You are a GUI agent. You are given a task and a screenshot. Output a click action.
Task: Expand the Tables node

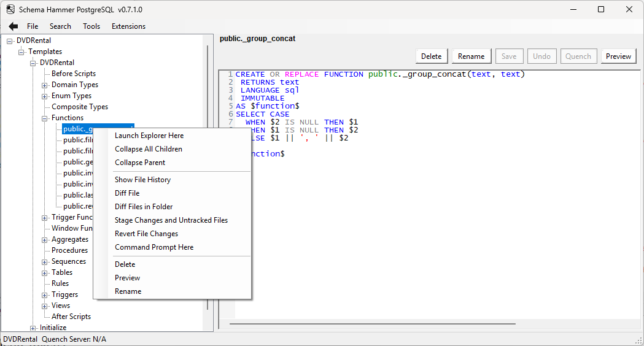pyautogui.click(x=44, y=273)
